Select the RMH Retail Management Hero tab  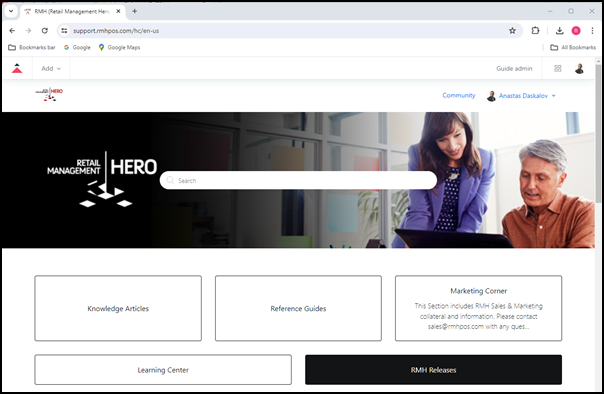[72, 12]
